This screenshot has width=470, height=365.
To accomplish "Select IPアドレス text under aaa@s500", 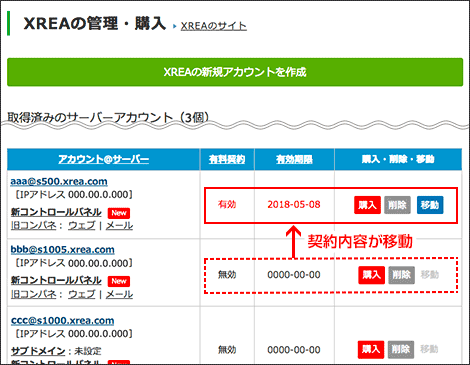I will 74,195.
